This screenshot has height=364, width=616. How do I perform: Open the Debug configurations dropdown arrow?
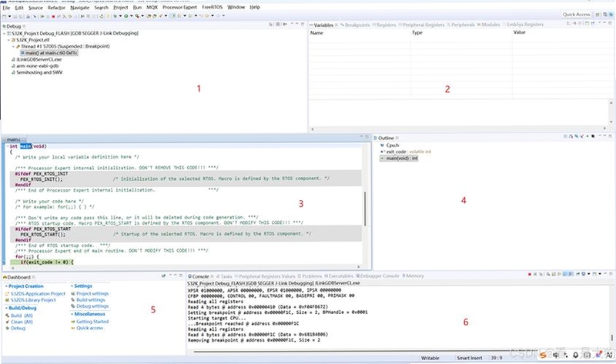(x=120, y=16)
